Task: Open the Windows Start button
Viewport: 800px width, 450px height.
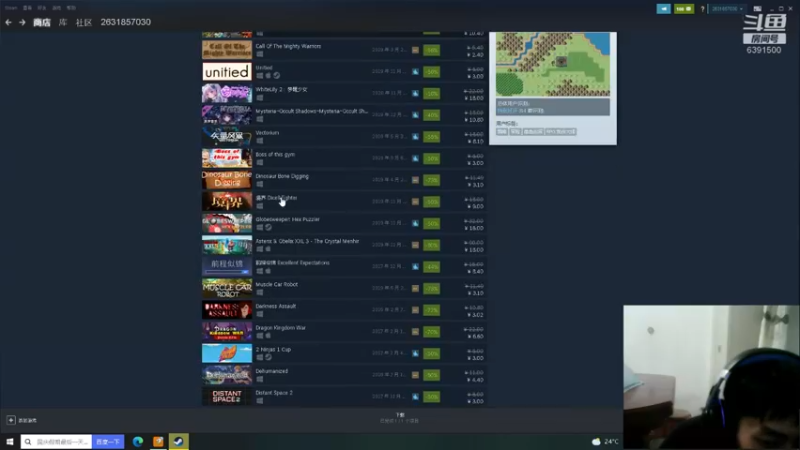Action: pyautogui.click(x=10, y=442)
